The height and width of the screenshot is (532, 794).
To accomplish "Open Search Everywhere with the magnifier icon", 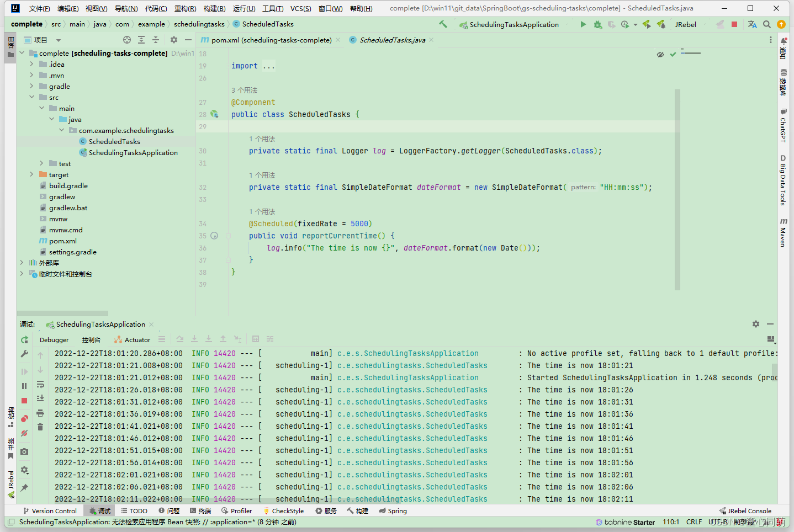I will (x=766, y=24).
